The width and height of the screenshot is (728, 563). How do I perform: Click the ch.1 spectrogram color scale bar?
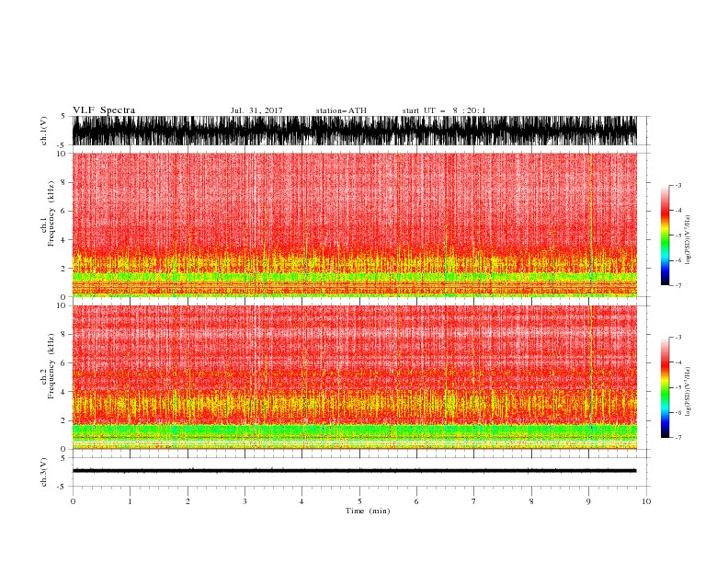pyautogui.click(x=665, y=236)
